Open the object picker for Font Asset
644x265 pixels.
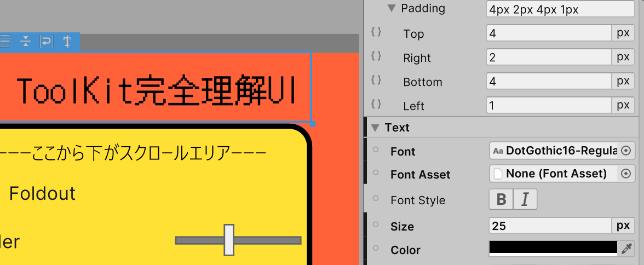pos(626,174)
